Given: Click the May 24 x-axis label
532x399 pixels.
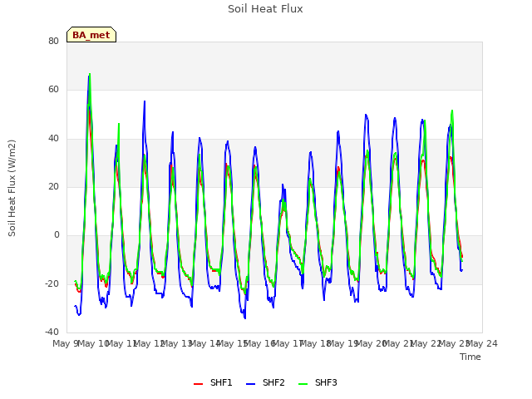Looking at the screenshot, I should 482,343.
